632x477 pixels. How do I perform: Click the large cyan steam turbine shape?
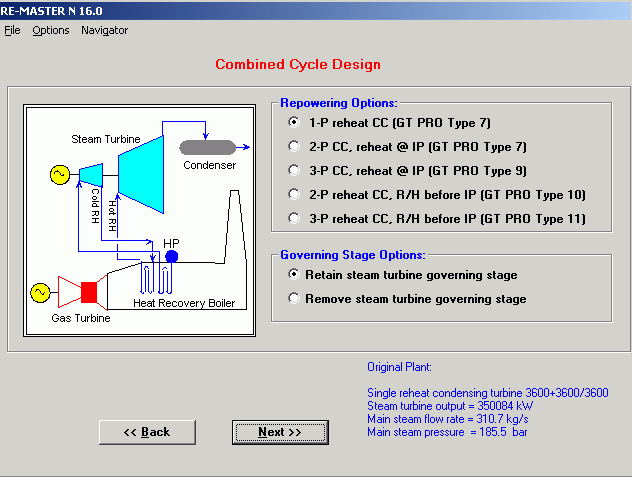point(141,175)
